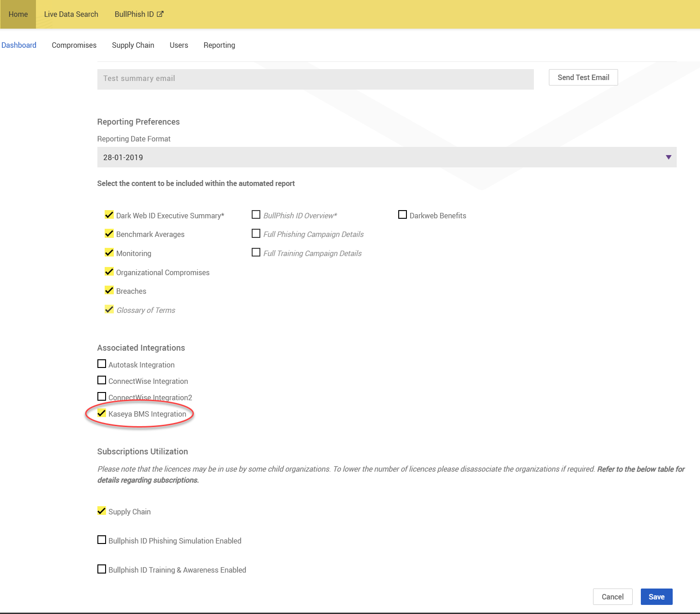Image resolution: width=700 pixels, height=614 pixels.
Task: Uncheck Benchmark Averages in report content
Action: 109,234
